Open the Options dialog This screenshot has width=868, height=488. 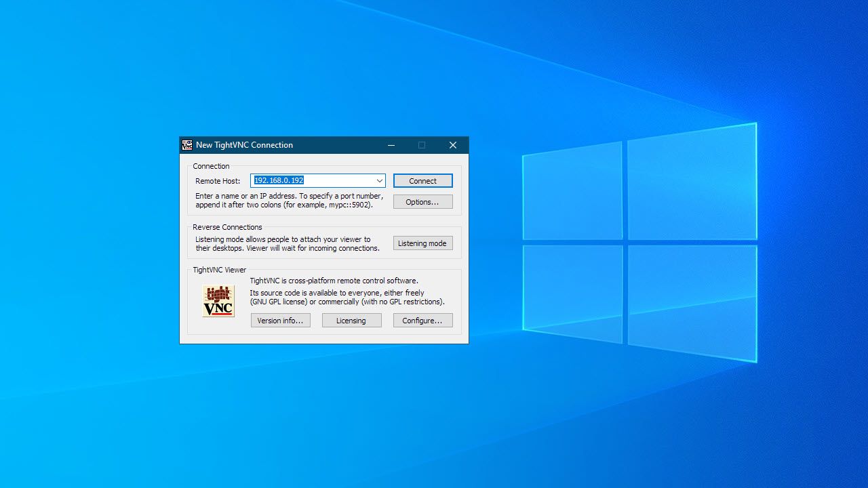422,201
